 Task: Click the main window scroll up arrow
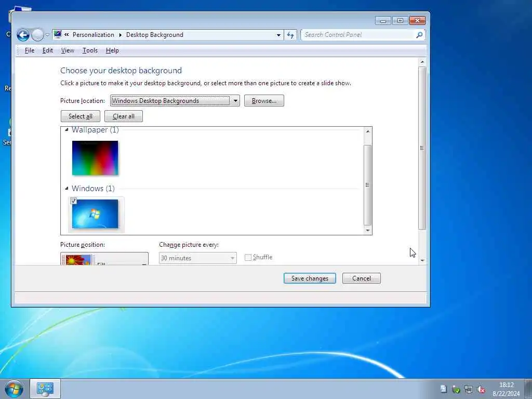[422, 62]
